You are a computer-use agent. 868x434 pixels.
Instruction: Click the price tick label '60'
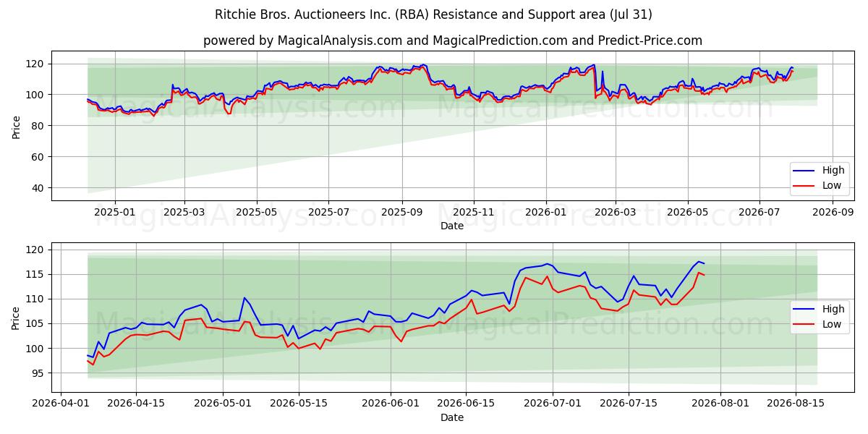pyautogui.click(x=38, y=157)
